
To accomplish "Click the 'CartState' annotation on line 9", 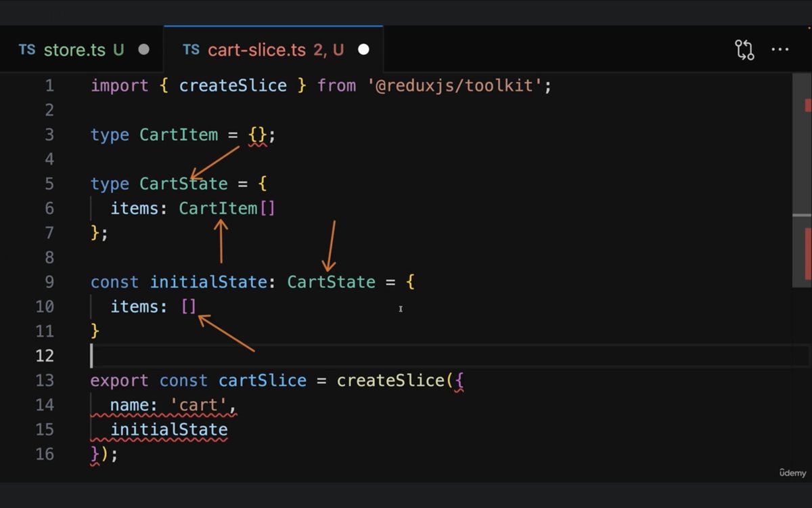I will tap(331, 281).
